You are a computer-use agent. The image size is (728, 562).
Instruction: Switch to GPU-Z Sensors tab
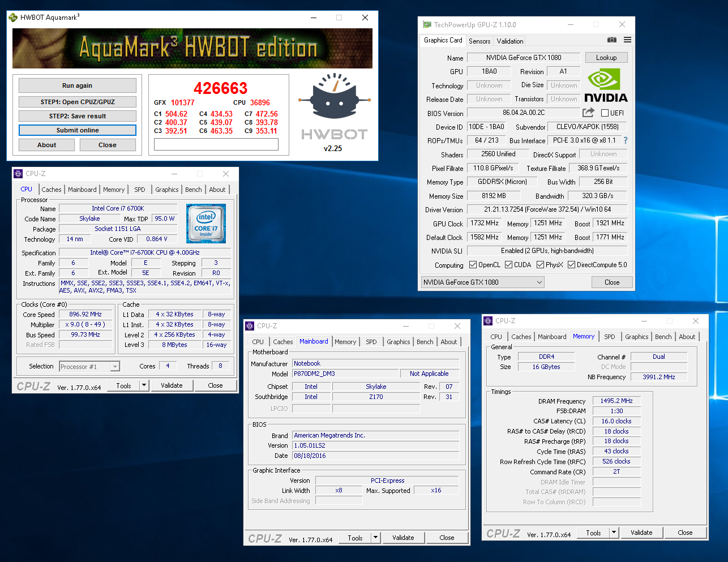(x=479, y=41)
